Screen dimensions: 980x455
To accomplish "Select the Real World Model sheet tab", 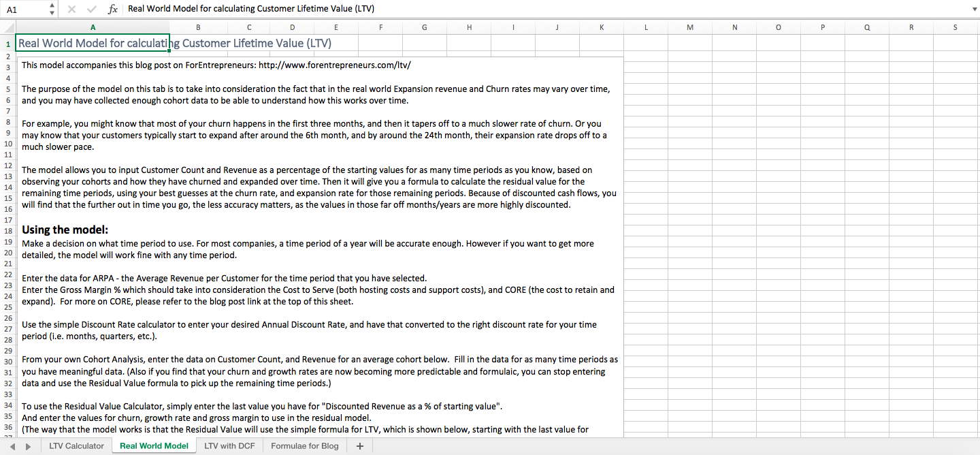I will coord(154,445).
